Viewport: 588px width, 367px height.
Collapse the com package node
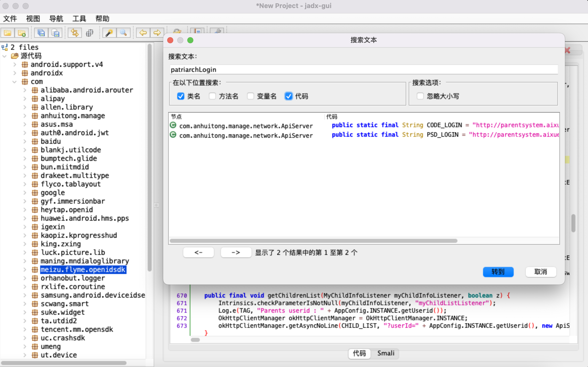[14, 82]
